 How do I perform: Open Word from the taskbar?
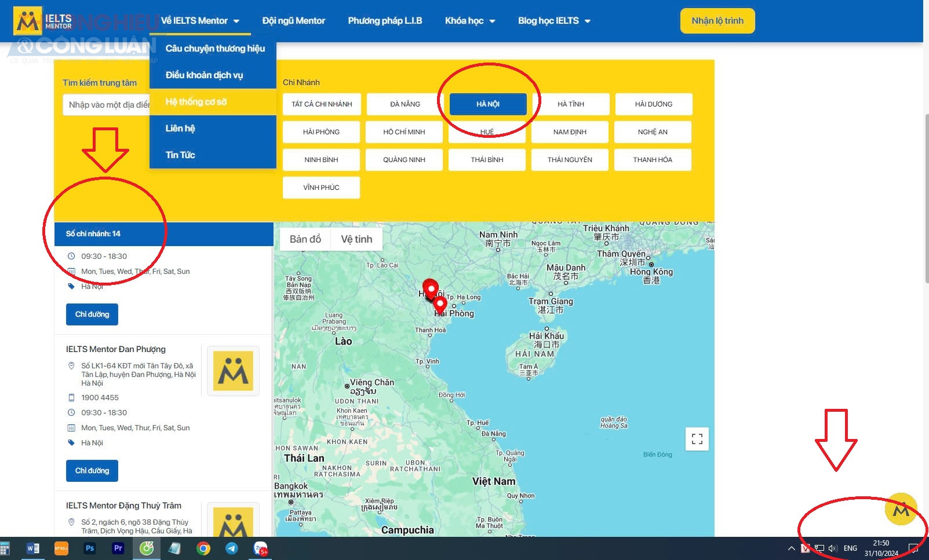coord(33,548)
